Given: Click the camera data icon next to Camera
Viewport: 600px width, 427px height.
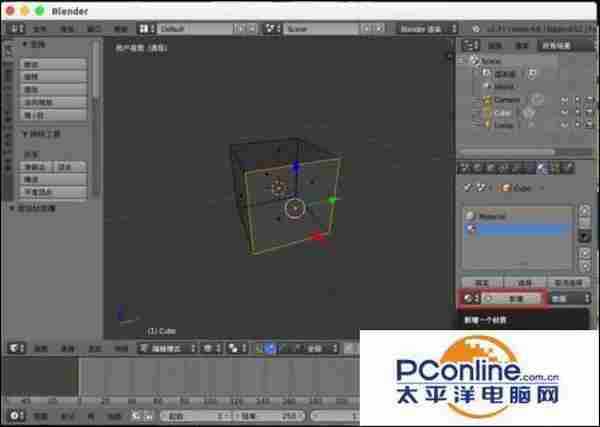Looking at the screenshot, I should tap(537, 99).
